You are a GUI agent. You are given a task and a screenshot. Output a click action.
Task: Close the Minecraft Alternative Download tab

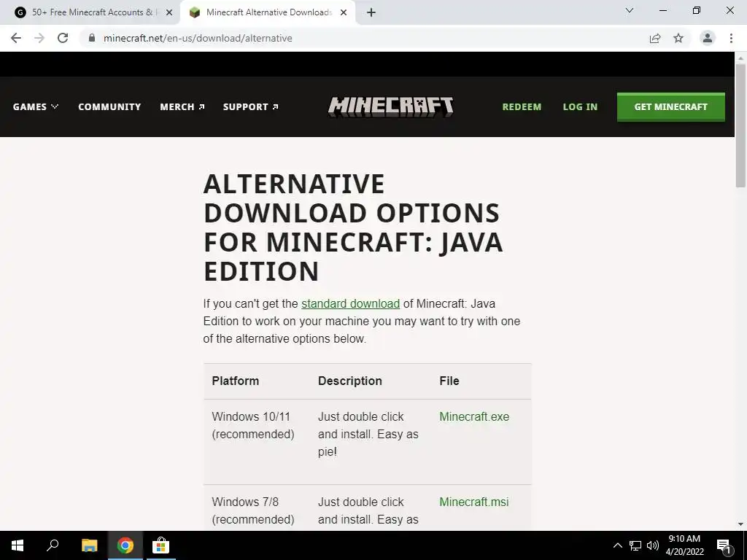[x=344, y=12]
